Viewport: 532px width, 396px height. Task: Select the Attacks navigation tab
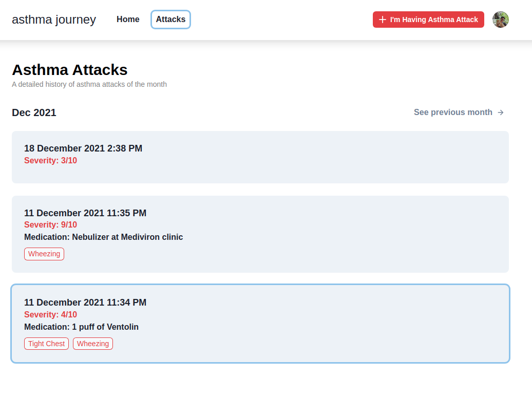(170, 19)
